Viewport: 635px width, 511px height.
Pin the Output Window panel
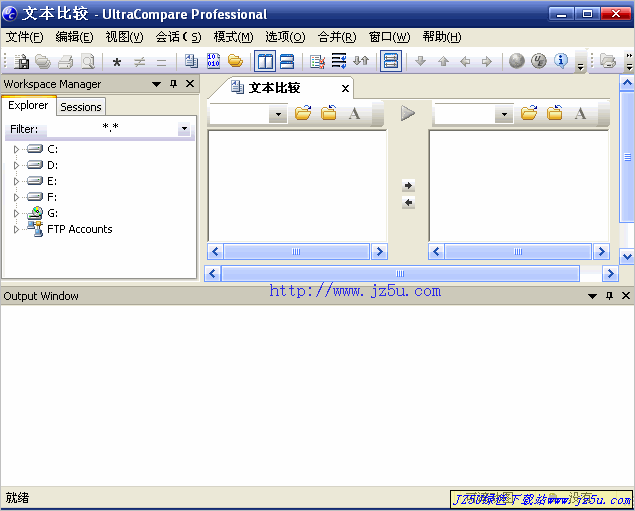pos(609,296)
